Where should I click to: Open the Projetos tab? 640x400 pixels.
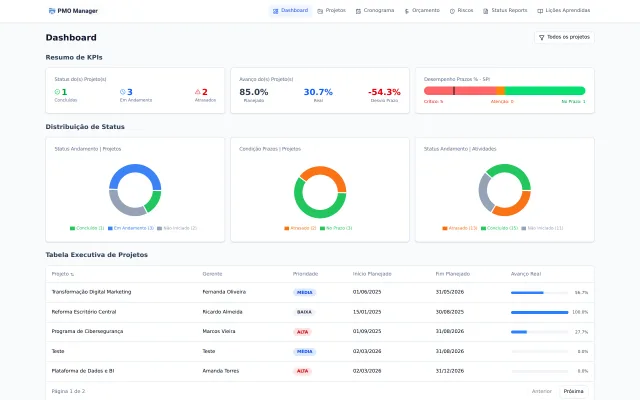click(331, 11)
